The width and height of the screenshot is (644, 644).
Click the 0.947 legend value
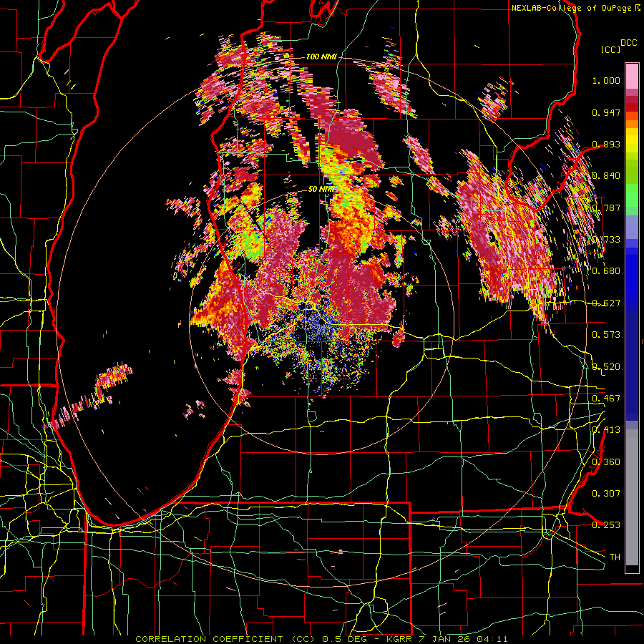point(606,112)
